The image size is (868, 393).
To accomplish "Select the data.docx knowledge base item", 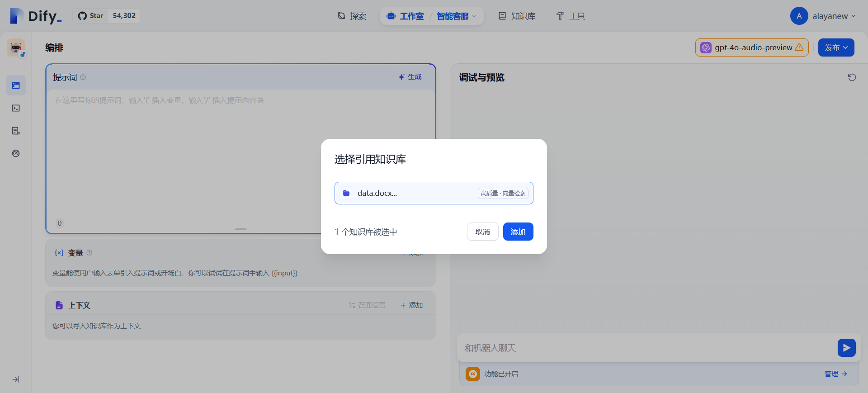I will (x=434, y=193).
